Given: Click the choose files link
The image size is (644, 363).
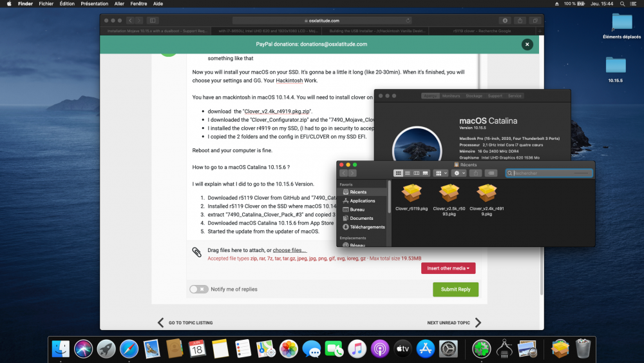Looking at the screenshot, I should [290, 250].
